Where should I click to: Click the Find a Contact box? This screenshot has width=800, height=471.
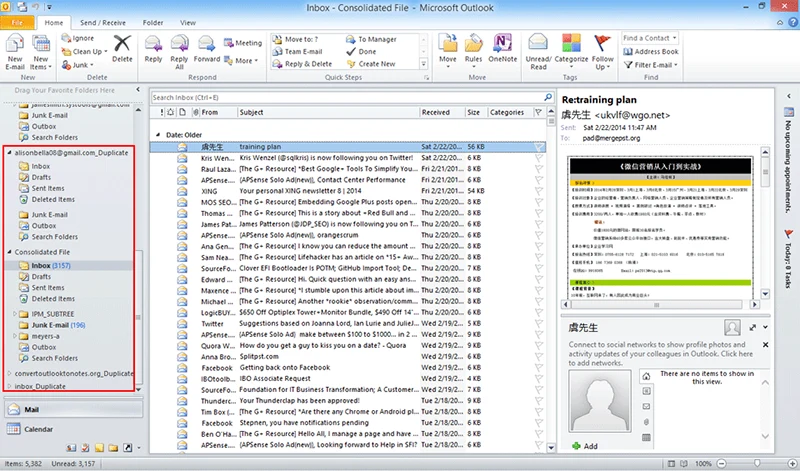click(x=649, y=38)
